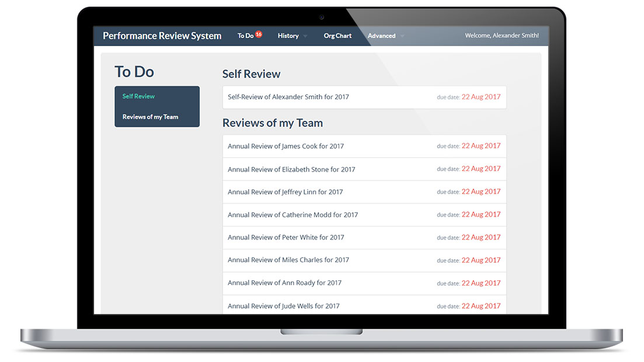The image size is (644, 362).
Task: Expand the Advanced dropdown arrow
Action: point(402,36)
